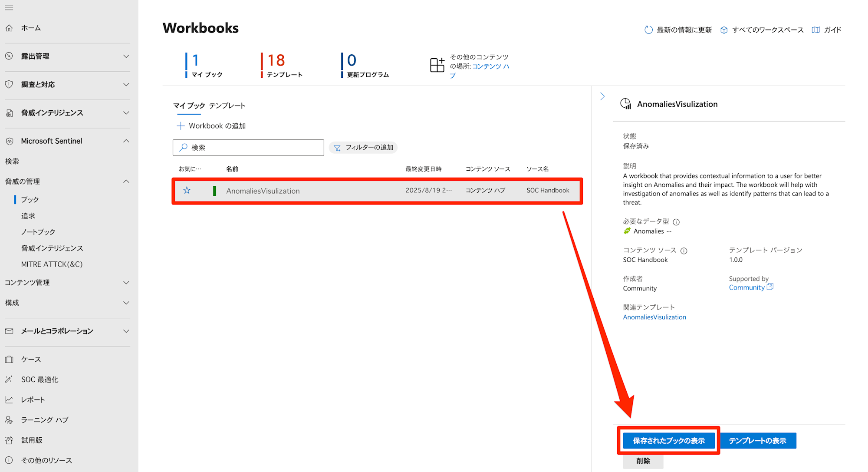This screenshot has width=868, height=472.
Task: Open ブック in the Sentinel menu
Action: coord(30,199)
